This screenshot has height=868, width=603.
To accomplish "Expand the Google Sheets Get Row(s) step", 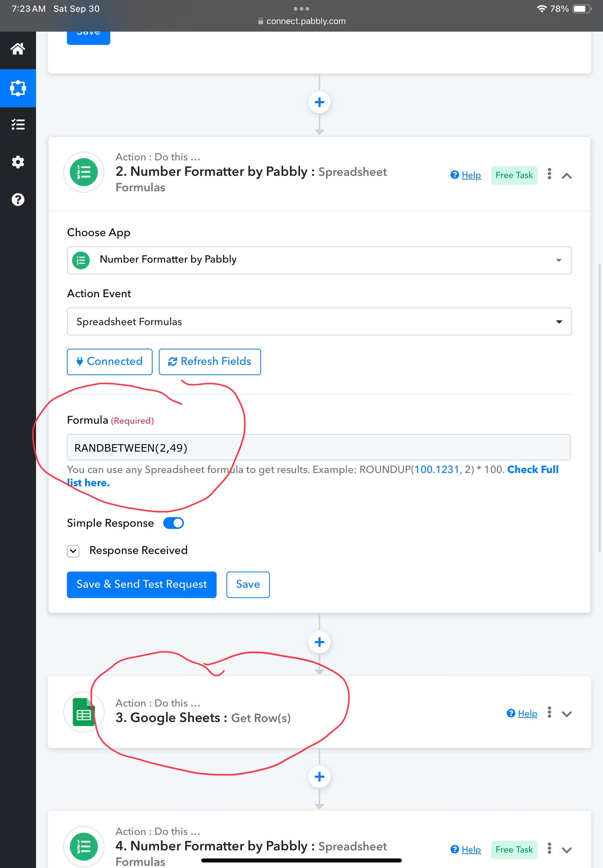I will 566,714.
